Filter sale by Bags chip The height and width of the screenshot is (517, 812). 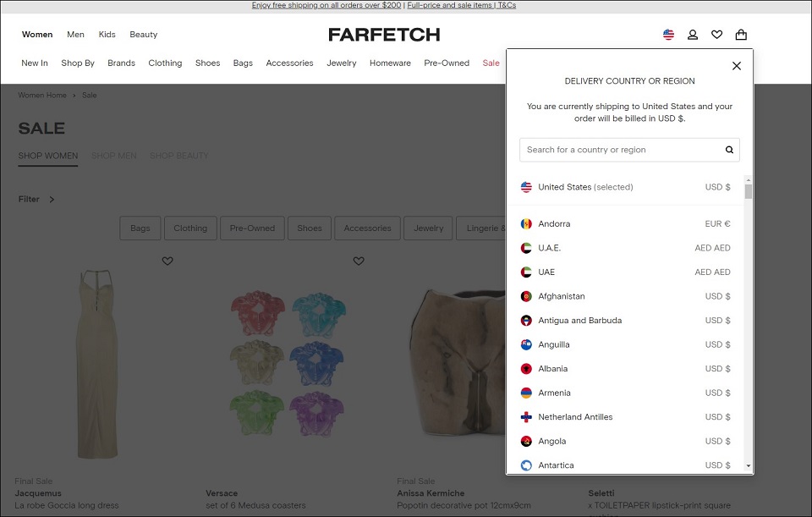point(140,228)
